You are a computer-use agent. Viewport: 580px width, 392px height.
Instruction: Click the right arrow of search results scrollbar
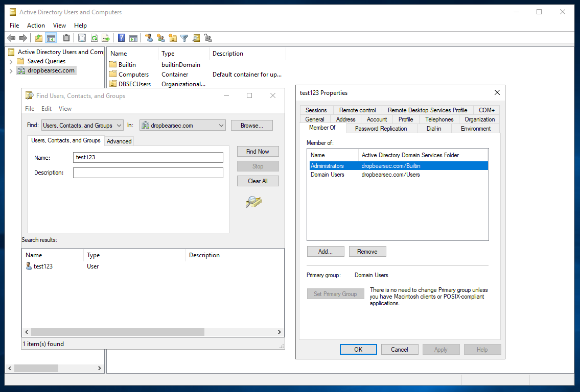(x=280, y=332)
